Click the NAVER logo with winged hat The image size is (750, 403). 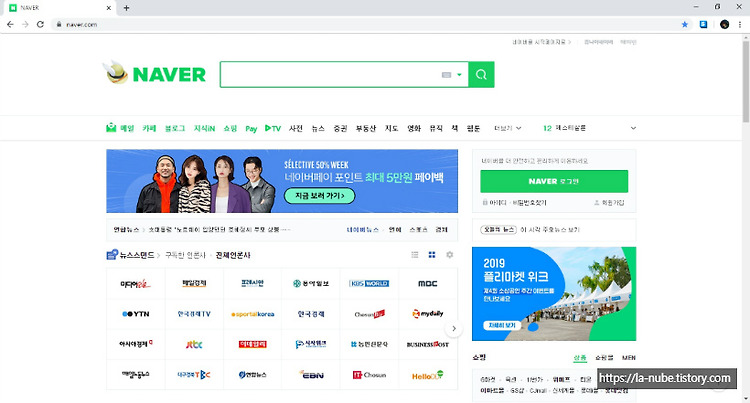point(154,73)
